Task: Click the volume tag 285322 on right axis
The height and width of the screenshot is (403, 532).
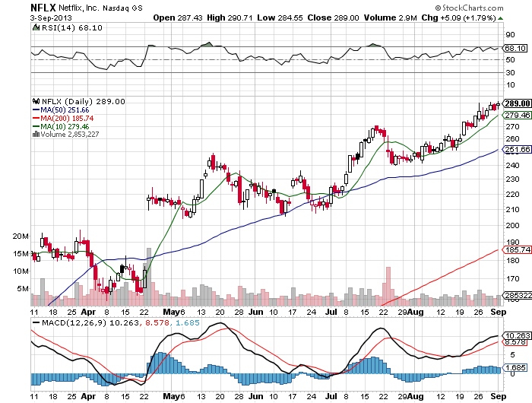Action: pyautogui.click(x=517, y=295)
